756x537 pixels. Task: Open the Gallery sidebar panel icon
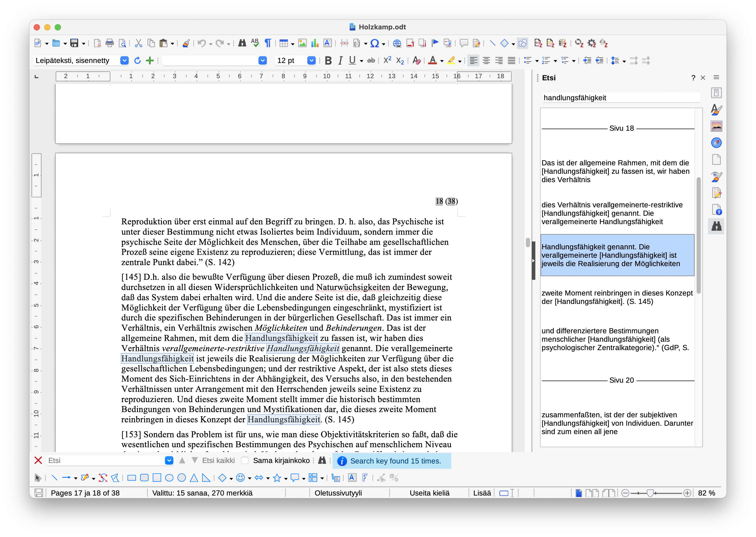[x=716, y=126]
